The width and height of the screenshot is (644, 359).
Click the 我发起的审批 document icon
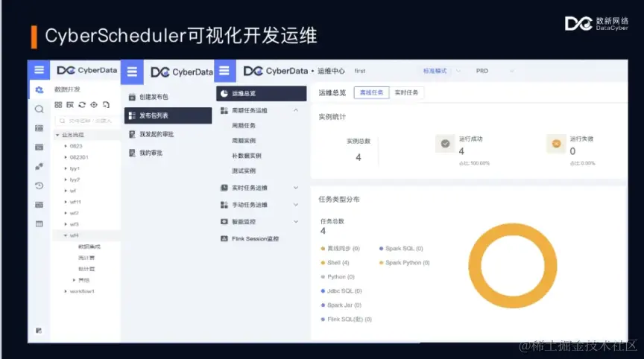tap(132, 134)
